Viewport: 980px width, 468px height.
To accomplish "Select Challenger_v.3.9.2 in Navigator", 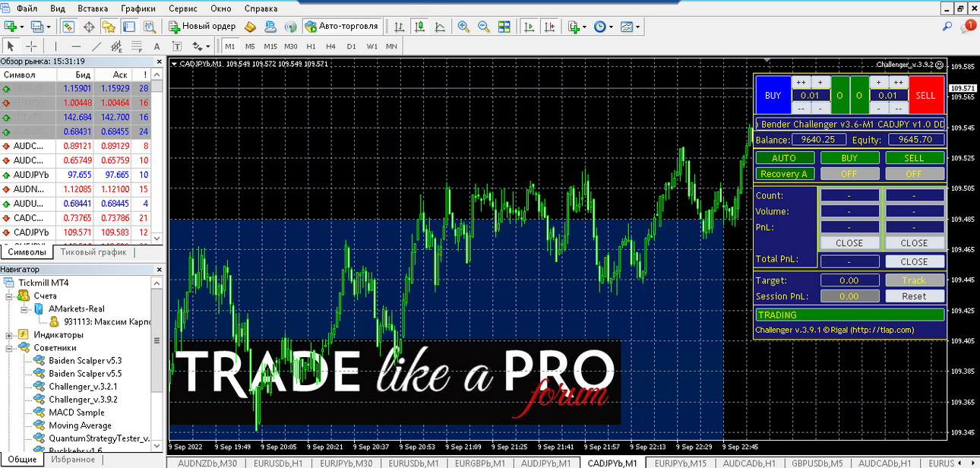I will (83, 399).
